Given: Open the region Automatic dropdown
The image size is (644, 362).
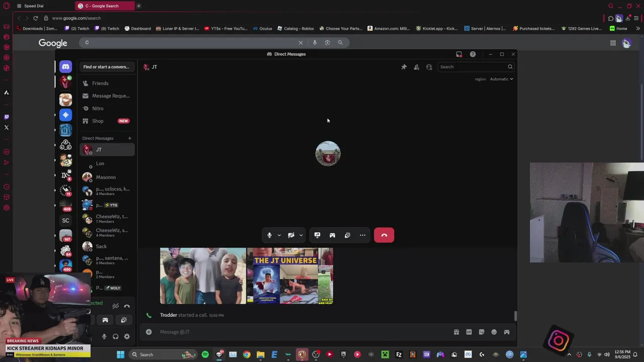Looking at the screenshot, I should coord(502,79).
